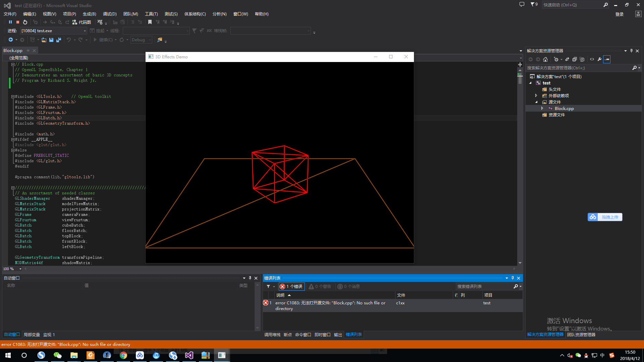The image size is (644, 362).
Task: Expand the 外部依赖项 tree node
Action: [536, 96]
